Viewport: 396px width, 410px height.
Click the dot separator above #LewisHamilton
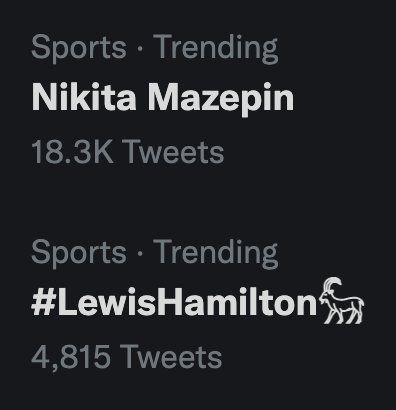[140, 254]
